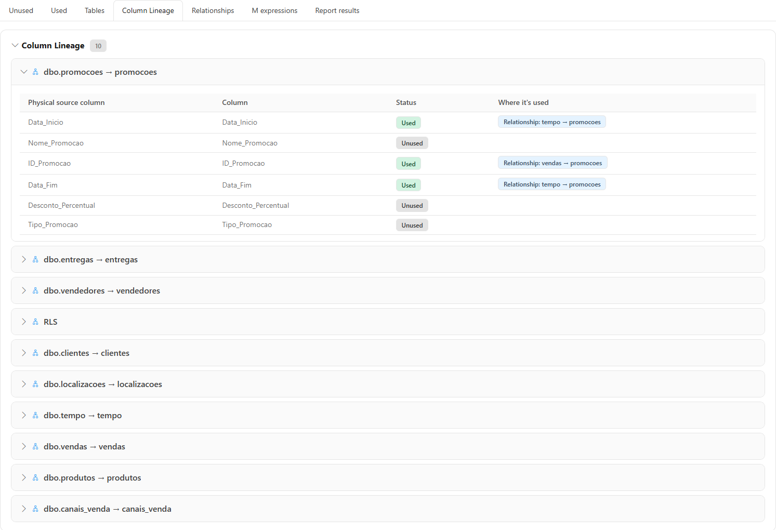
Task: Switch to the Used tab
Action: 59,10
